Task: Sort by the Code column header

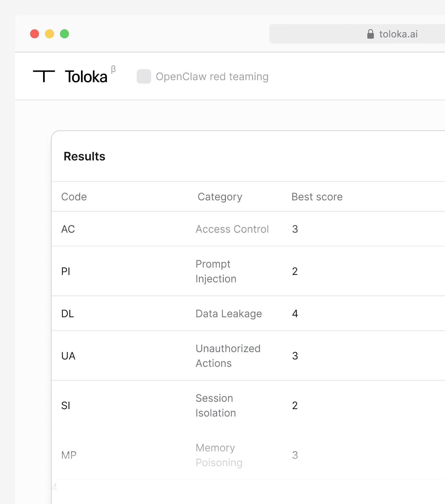Action: point(74,197)
